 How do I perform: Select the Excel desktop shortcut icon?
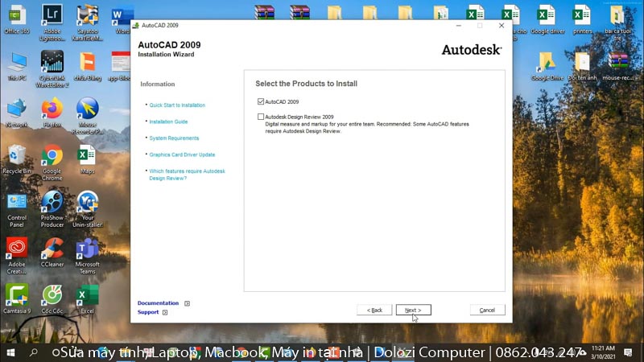[x=88, y=299]
